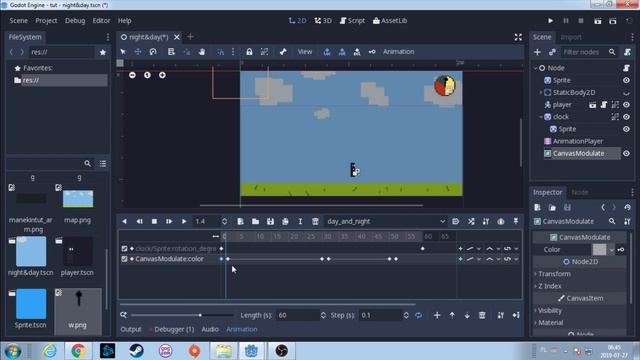This screenshot has height=360, width=640.
Task: Switch to the Import tab
Action: [571, 37]
